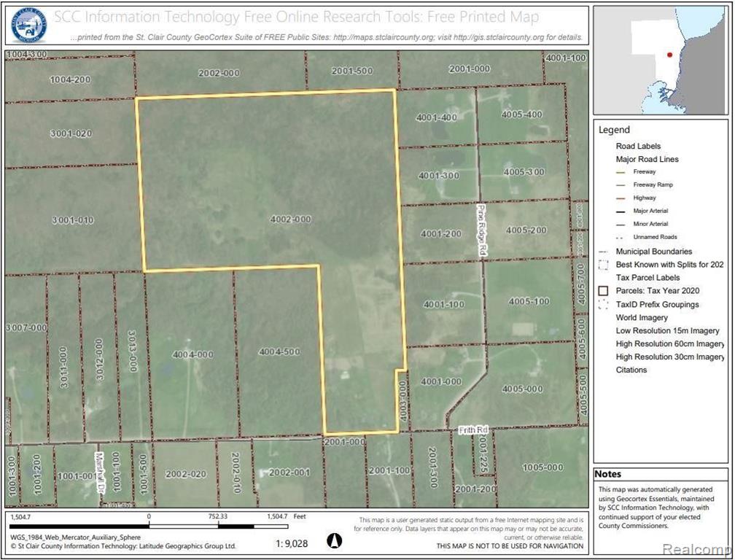Click the Citations legend entry
Image resolution: width=735 pixels, height=560 pixels.
pyautogui.click(x=631, y=370)
